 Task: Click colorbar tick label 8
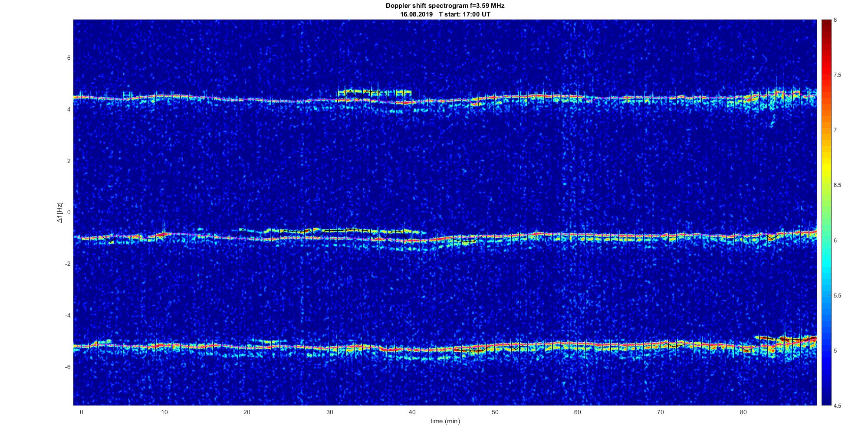(835, 20)
